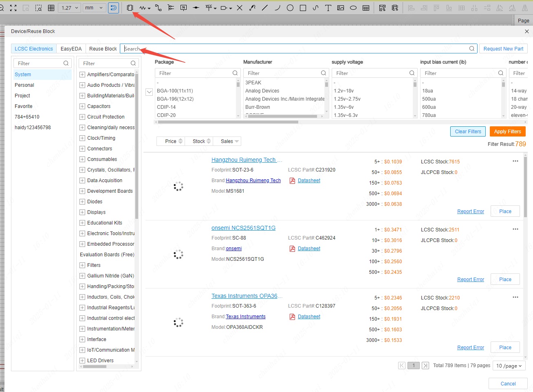Click the Manufacturer filter input field
The height and width of the screenshot is (392, 533).
click(286, 73)
